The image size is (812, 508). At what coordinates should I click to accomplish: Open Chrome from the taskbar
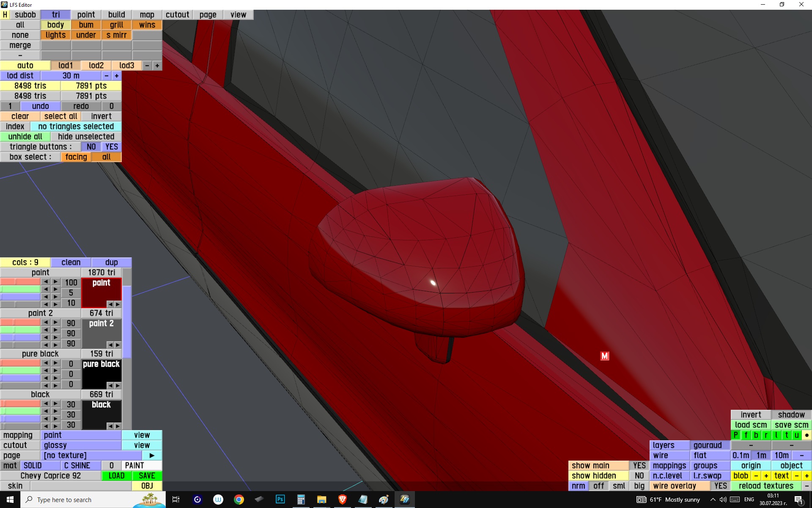pos(239,500)
